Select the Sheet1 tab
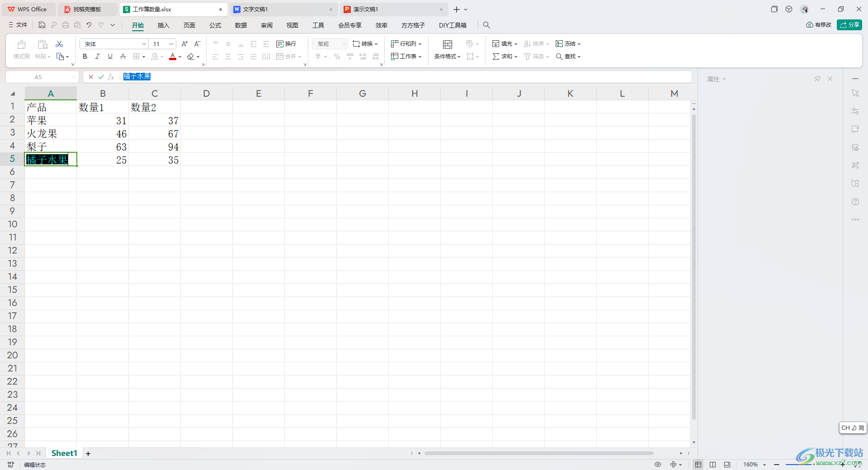The width and height of the screenshot is (868, 470). tap(64, 453)
